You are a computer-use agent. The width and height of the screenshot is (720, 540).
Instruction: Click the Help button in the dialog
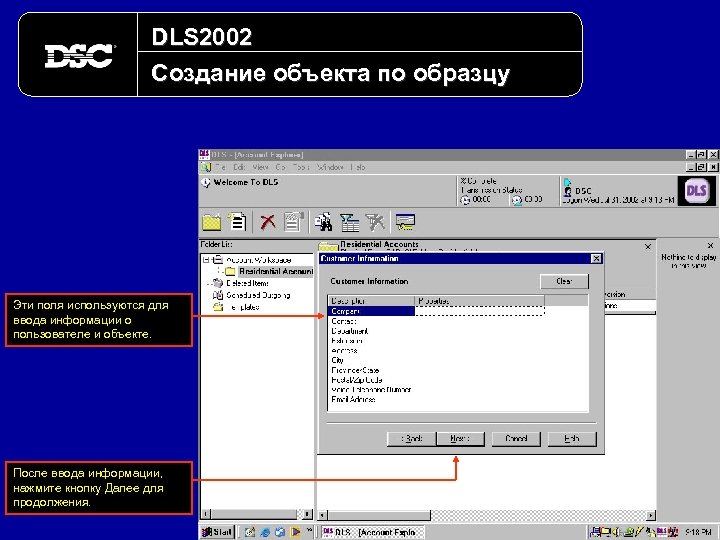(572, 439)
